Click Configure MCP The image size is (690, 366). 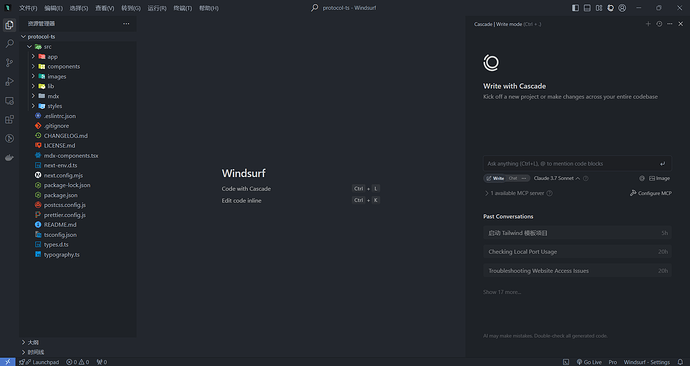pyautogui.click(x=651, y=193)
